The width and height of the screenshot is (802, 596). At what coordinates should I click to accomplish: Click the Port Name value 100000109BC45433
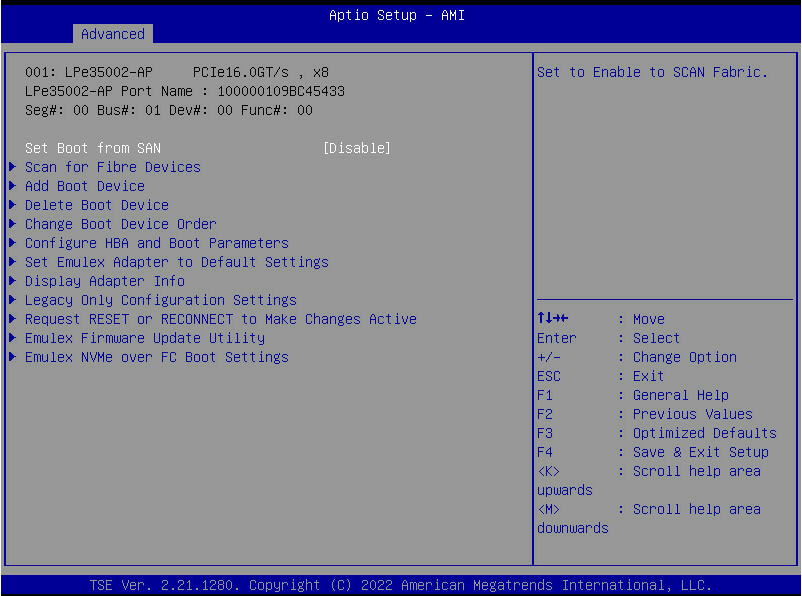pos(281,92)
